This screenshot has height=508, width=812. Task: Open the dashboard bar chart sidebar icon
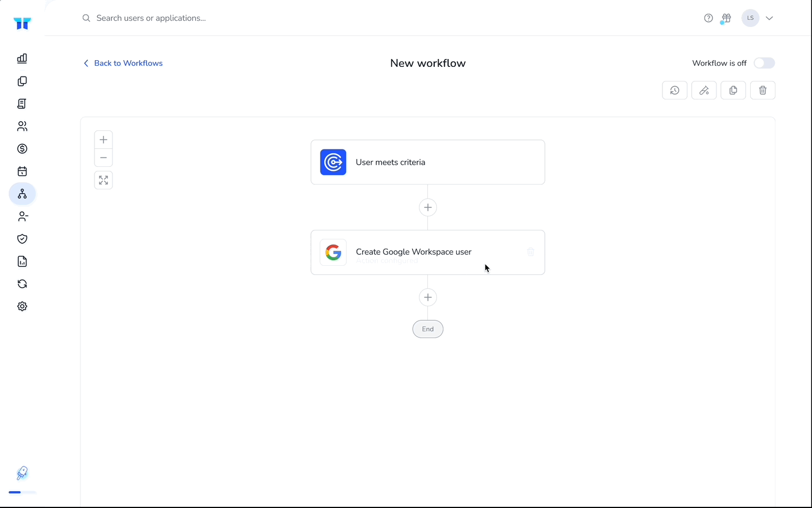point(22,58)
